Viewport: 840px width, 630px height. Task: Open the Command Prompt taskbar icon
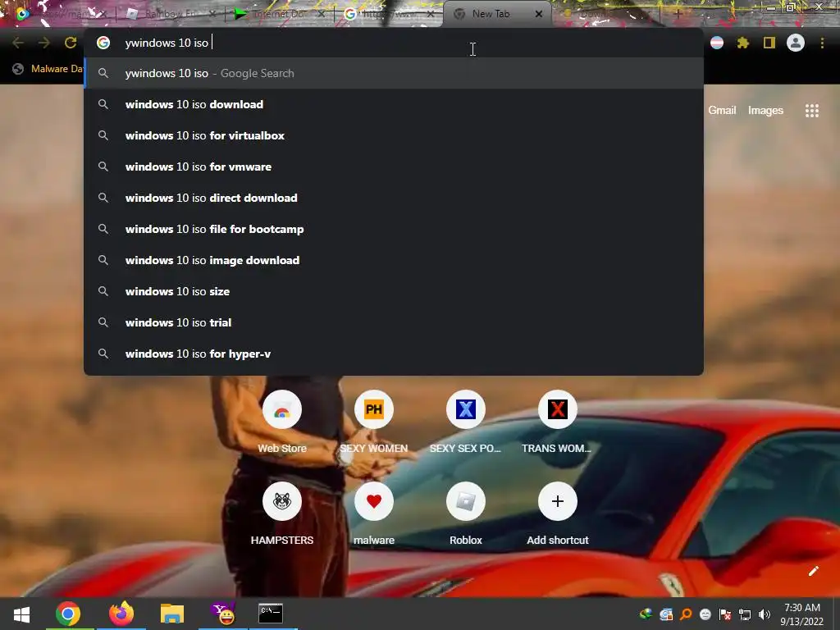coord(271,614)
